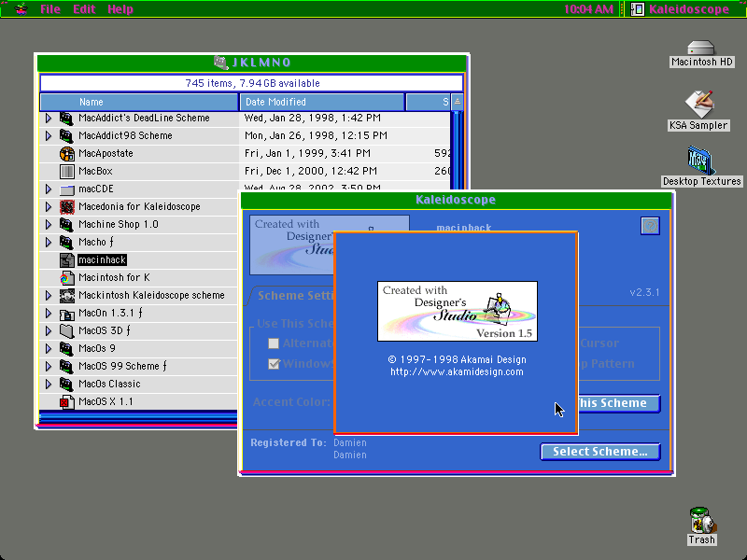Viewport: 747px width, 560px height.
Task: Expand the Machine Shop 1.0 folder
Action: coord(49,224)
